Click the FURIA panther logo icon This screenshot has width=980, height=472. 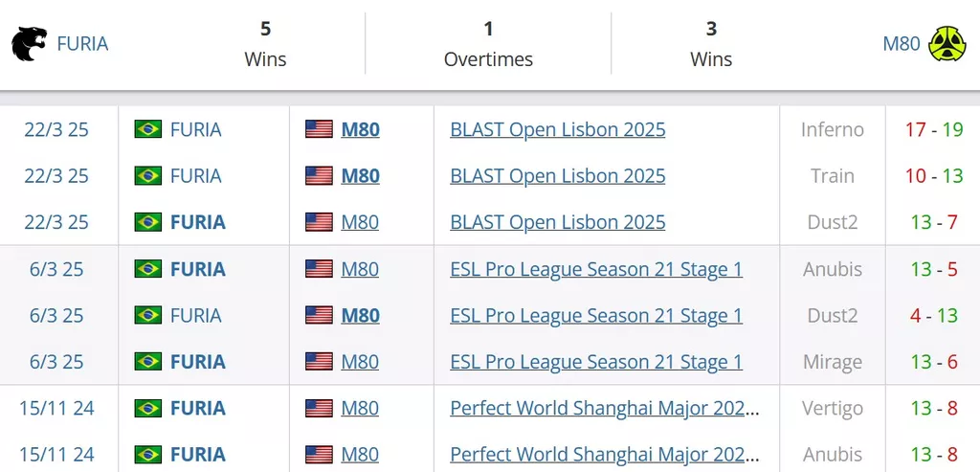pyautogui.click(x=29, y=44)
